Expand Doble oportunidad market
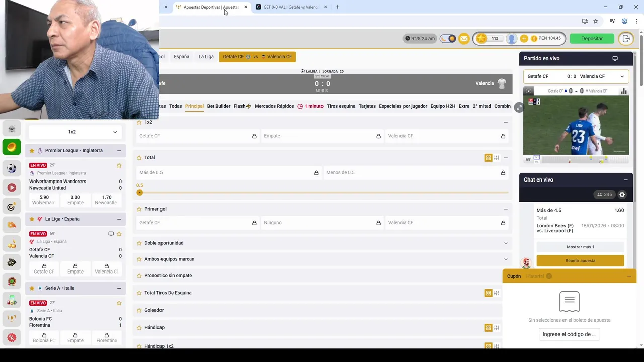644x362 pixels. [506, 243]
